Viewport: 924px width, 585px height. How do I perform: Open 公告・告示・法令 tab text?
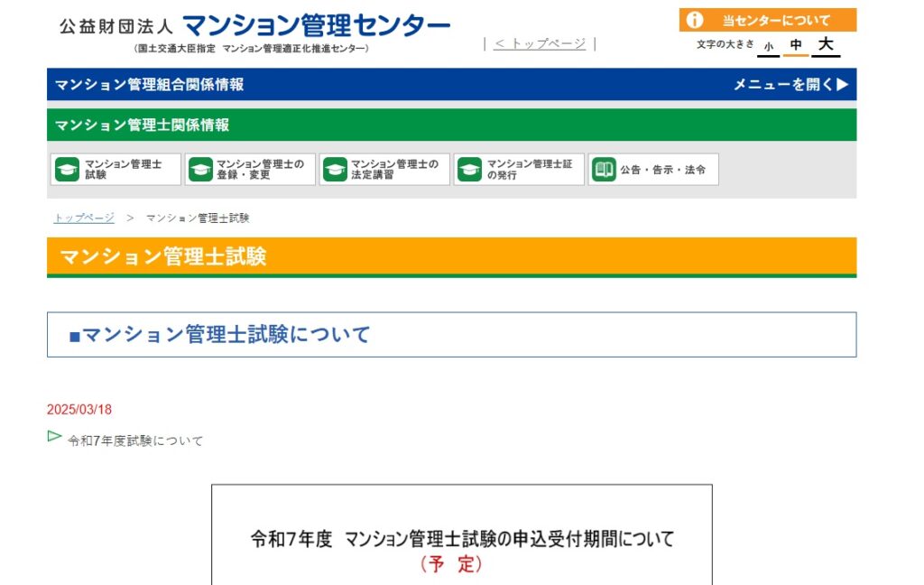(662, 170)
